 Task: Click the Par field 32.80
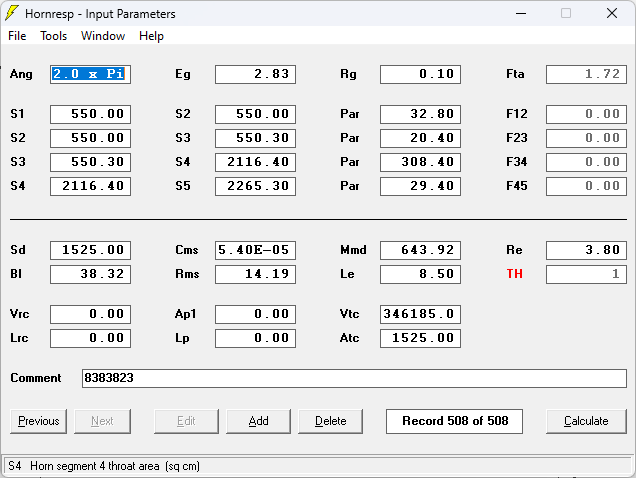point(421,114)
